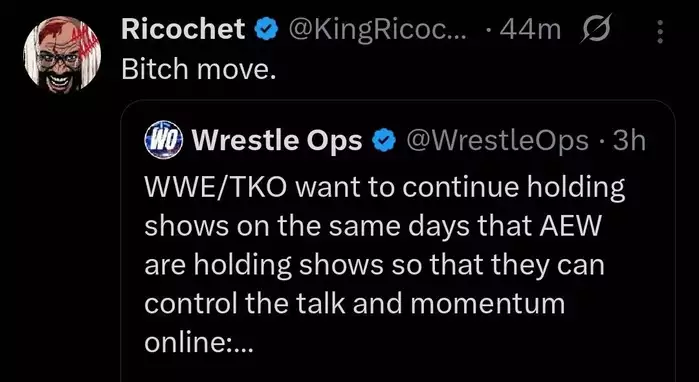
Task: Click the empty bottom area of quoted card
Action: 398,369
